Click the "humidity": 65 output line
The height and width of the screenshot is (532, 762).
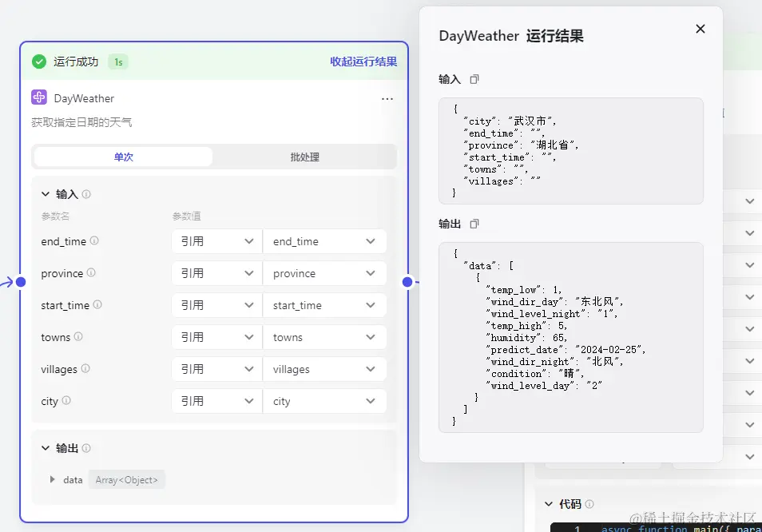(527, 338)
